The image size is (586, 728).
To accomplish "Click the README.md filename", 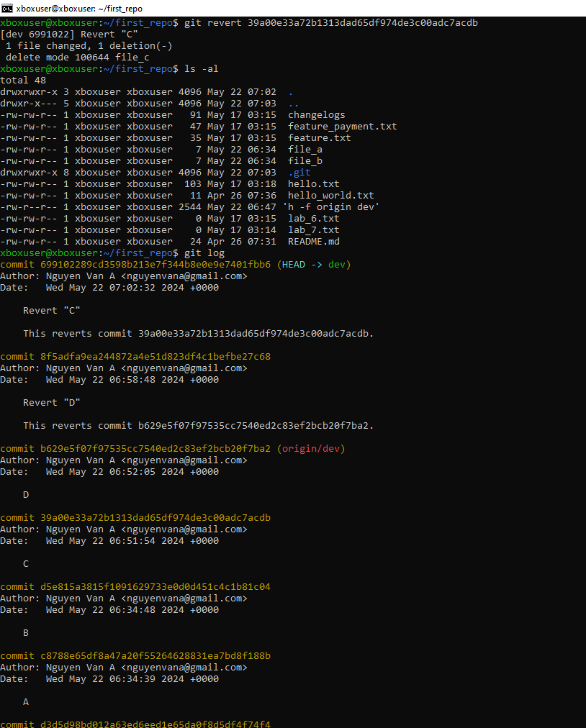I will 313,242.
